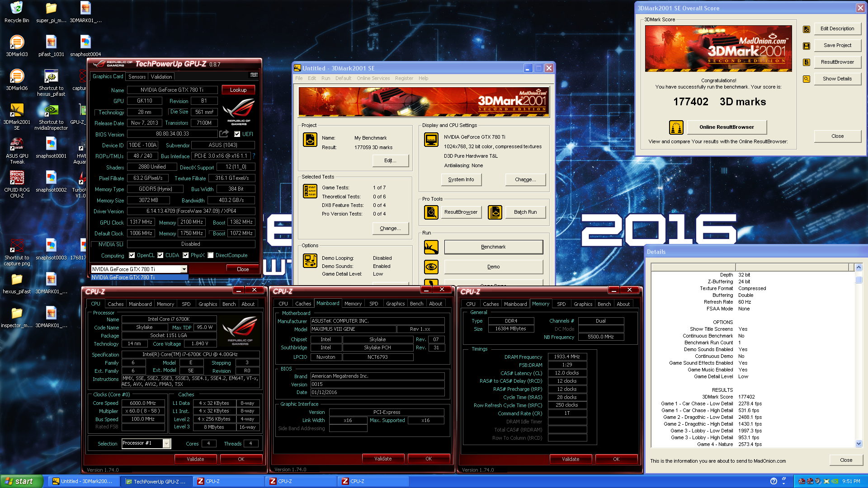Click the Project icon in 3DMark2001 window
The height and width of the screenshot is (488, 868).
click(x=310, y=140)
